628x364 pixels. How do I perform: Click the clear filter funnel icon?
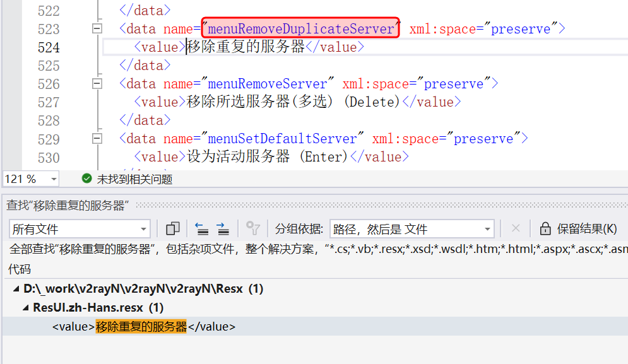pos(253,228)
